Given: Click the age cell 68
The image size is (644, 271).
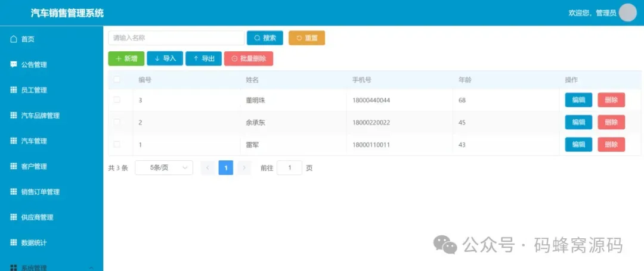Looking at the screenshot, I should (x=462, y=100).
